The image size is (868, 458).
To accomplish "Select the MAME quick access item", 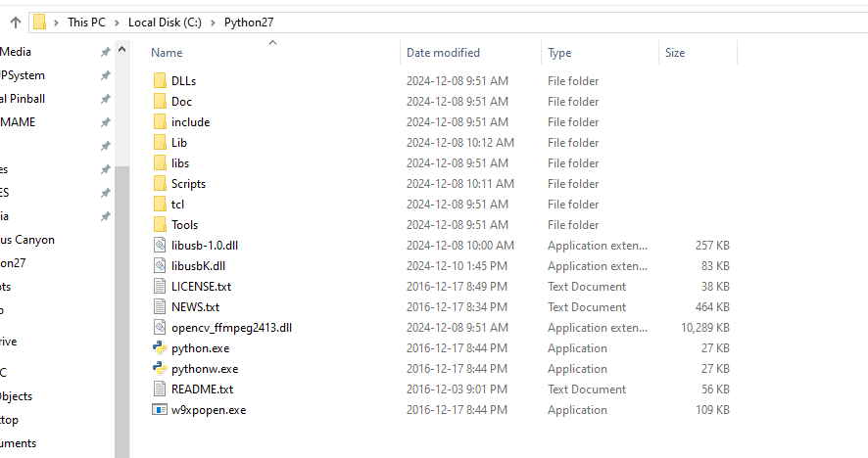I will pyautogui.click(x=18, y=122).
